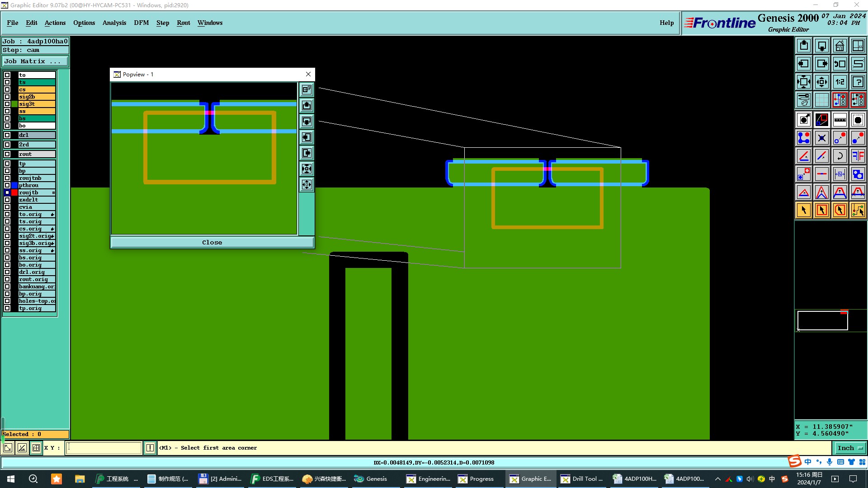Image resolution: width=868 pixels, height=488 pixels.
Task: Click the Help menu link
Action: tap(666, 23)
